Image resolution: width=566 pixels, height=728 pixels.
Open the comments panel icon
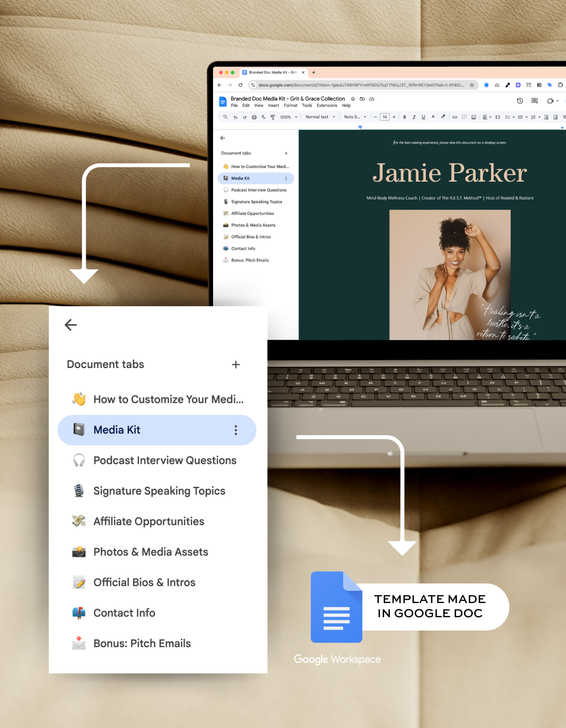tap(534, 101)
